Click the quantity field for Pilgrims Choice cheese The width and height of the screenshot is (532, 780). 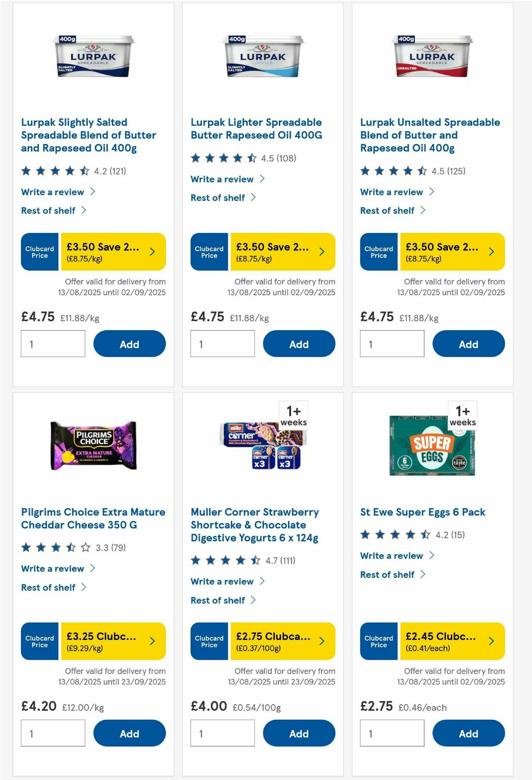click(53, 733)
